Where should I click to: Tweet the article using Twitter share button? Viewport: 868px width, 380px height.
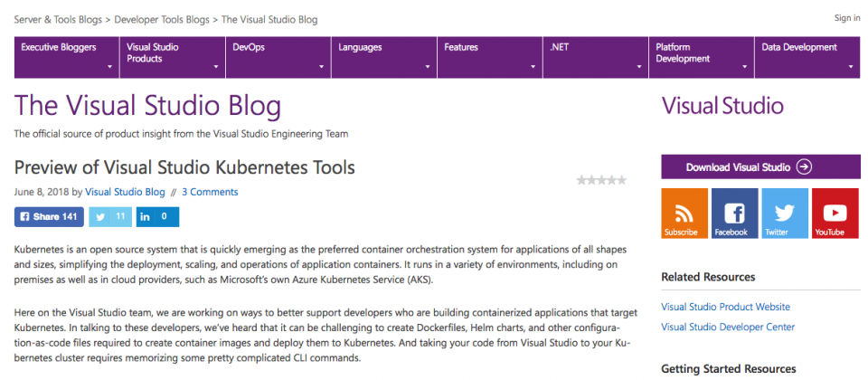pyautogui.click(x=110, y=217)
